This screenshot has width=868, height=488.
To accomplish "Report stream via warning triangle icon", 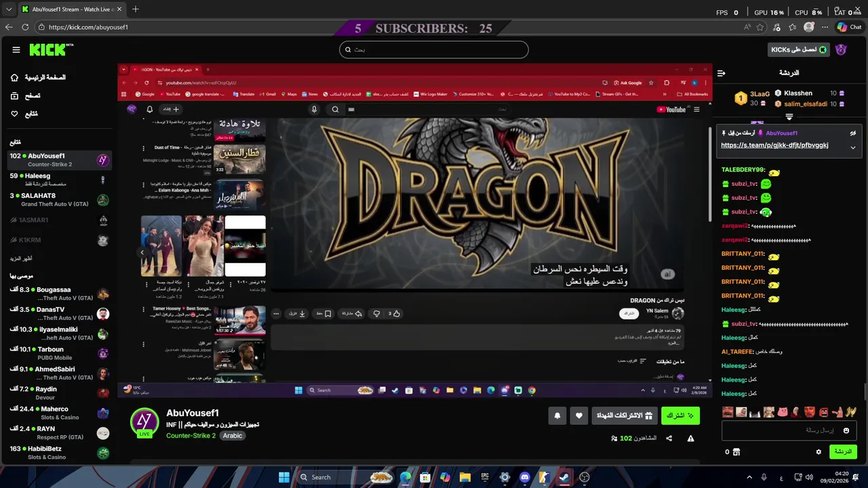I will click(x=690, y=439).
